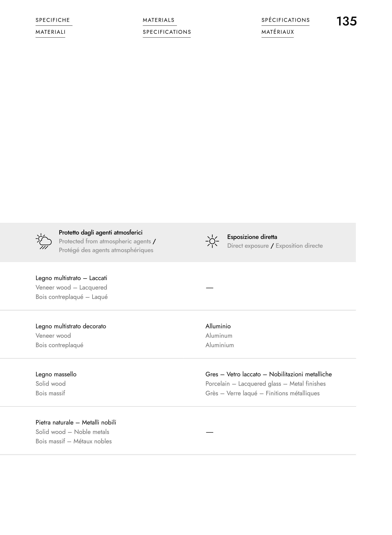392x535 pixels.
Task: Click the MATERIALS heading
Action: coord(158,20)
